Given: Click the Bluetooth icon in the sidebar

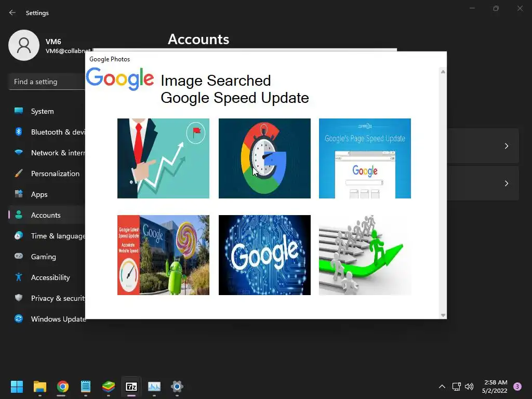Looking at the screenshot, I should pos(19,131).
